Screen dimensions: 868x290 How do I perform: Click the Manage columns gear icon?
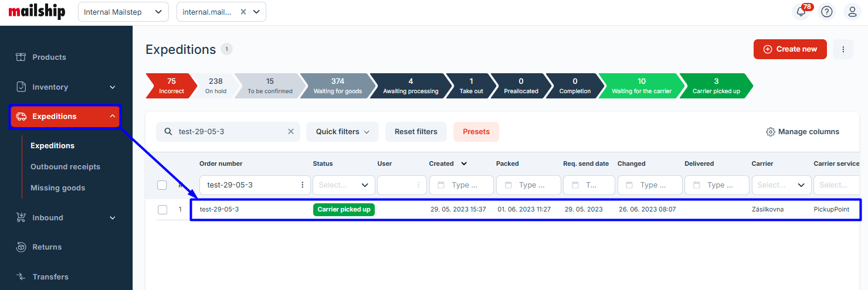(771, 132)
